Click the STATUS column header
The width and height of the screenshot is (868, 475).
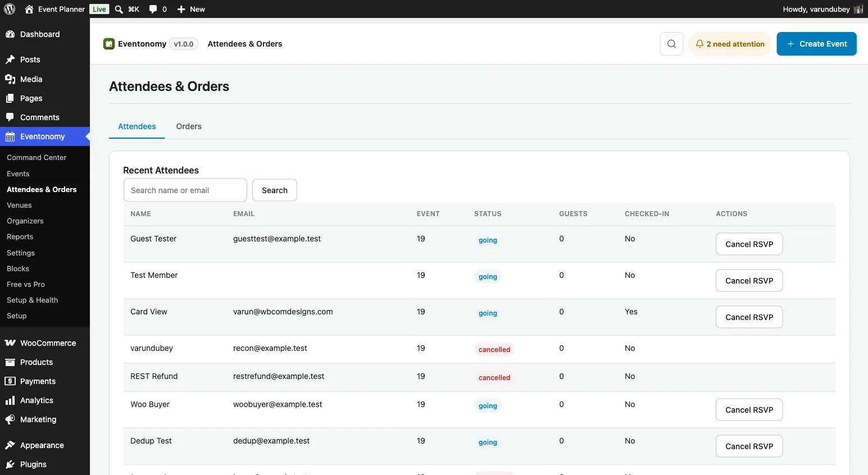coord(488,214)
